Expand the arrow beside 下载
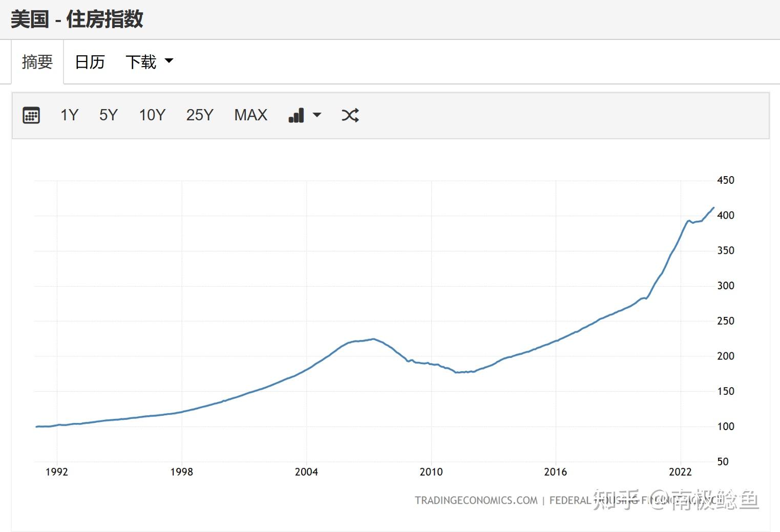Screen dimensions: 780x532 click(169, 61)
